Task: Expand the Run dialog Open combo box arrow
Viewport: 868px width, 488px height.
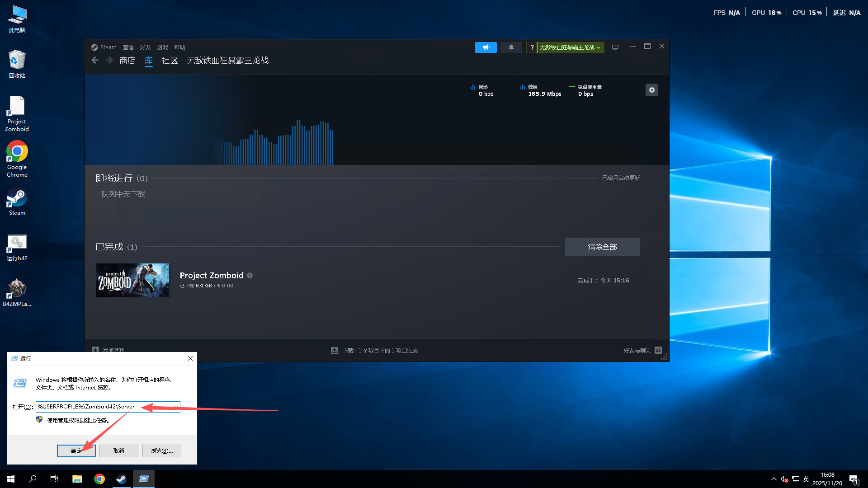Action: point(176,407)
